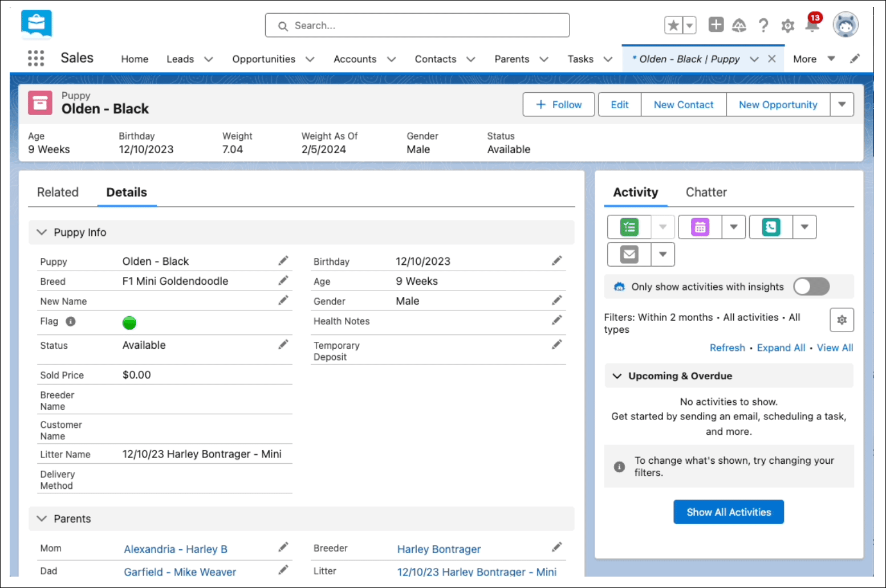886x588 pixels.
Task: Go to the Home tab
Action: pyautogui.click(x=135, y=59)
